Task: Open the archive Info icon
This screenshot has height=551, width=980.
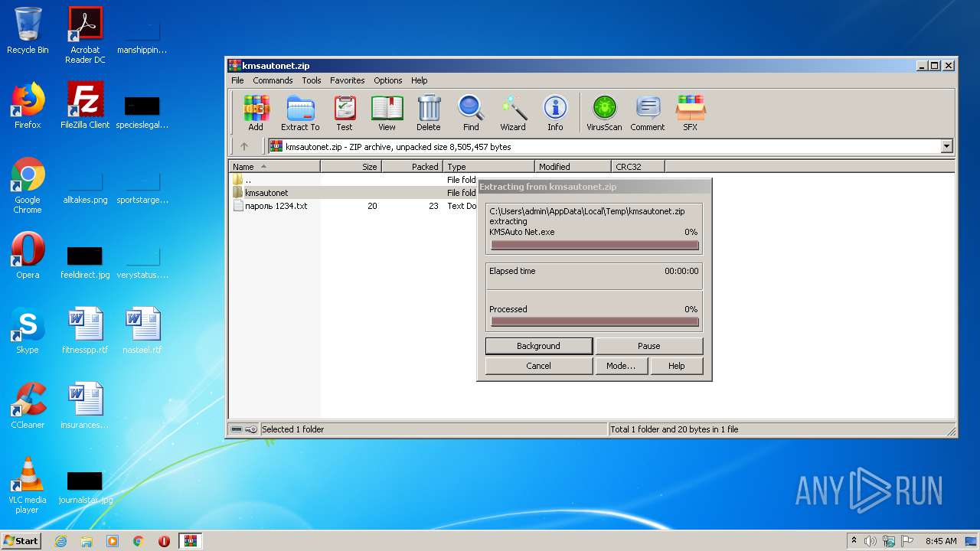Action: pos(555,113)
